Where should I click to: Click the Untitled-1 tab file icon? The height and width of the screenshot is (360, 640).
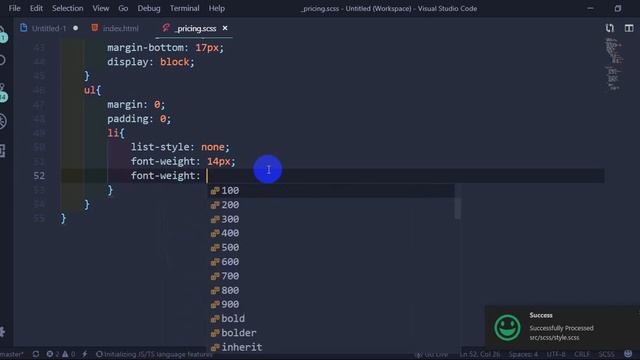(24, 28)
